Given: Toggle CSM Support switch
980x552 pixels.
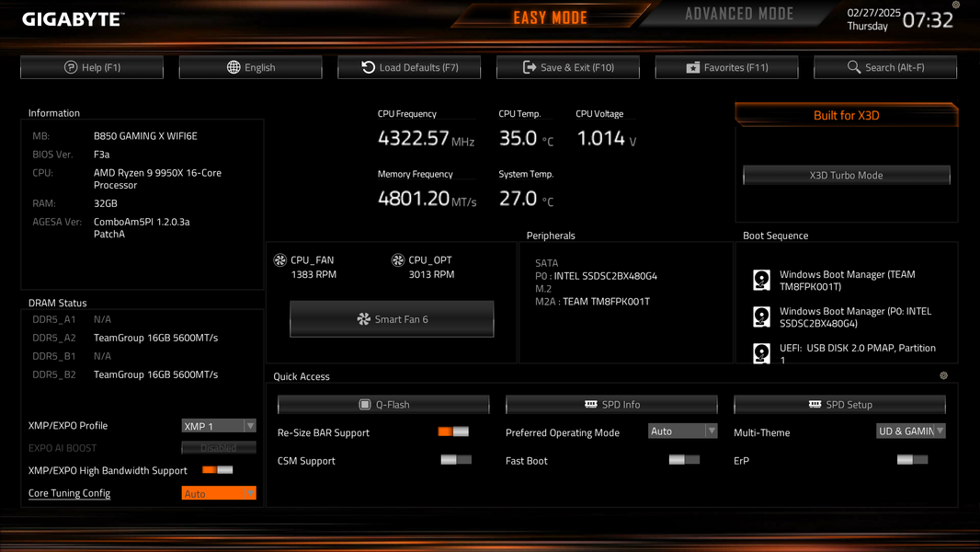Looking at the screenshot, I should click(x=456, y=459).
